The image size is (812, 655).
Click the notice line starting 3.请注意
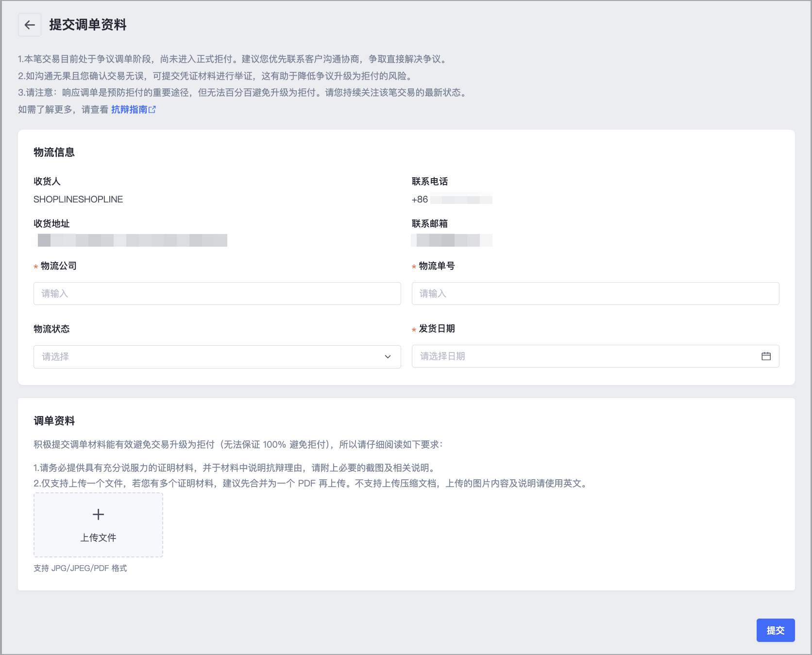243,93
